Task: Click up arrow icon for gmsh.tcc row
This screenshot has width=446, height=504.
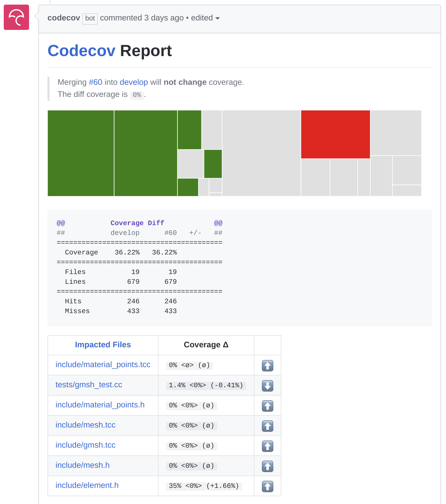Action: click(268, 446)
